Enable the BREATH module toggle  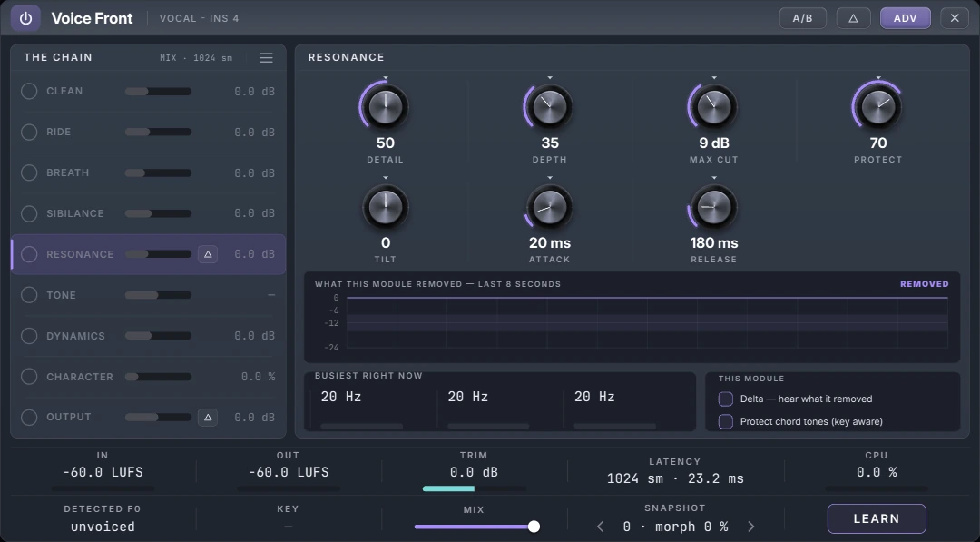point(29,172)
